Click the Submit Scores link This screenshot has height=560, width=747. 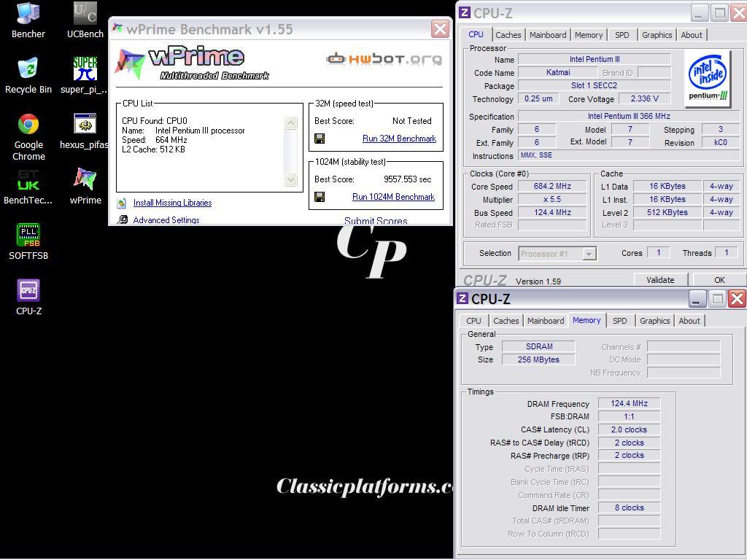(376, 221)
